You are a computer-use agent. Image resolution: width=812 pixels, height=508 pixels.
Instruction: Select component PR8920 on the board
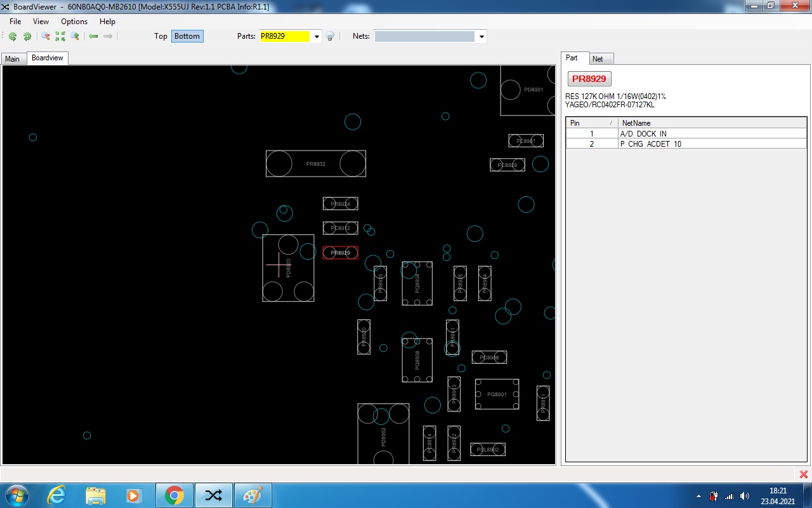point(364,337)
